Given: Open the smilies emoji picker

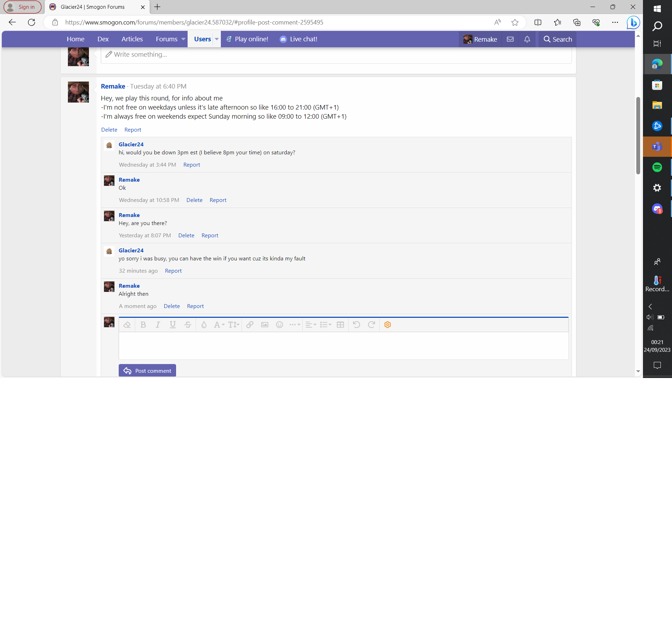Looking at the screenshot, I should pyautogui.click(x=279, y=325).
